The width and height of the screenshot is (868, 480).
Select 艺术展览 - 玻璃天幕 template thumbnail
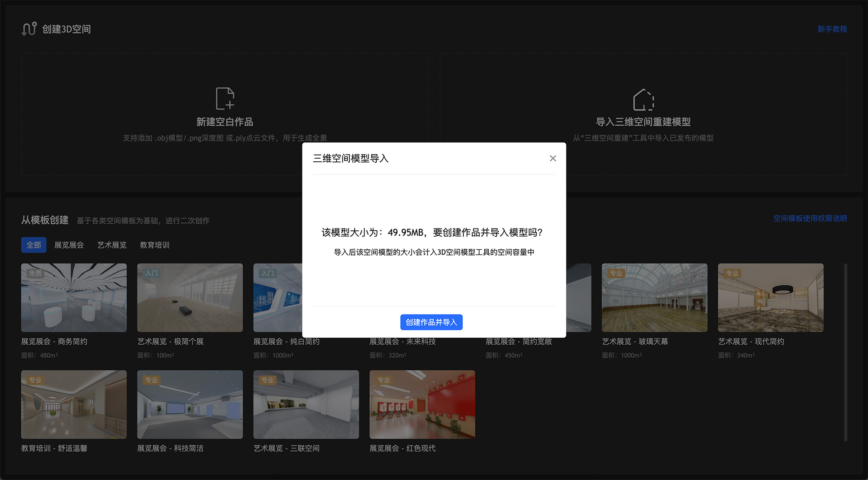[x=654, y=298]
